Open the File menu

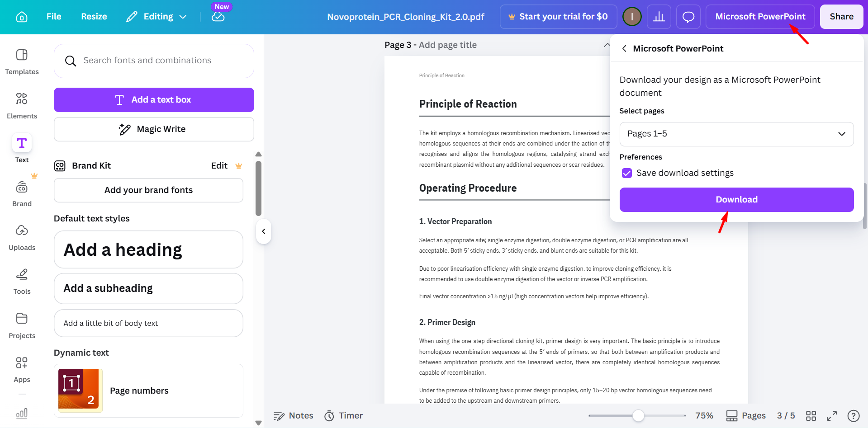coord(54,17)
